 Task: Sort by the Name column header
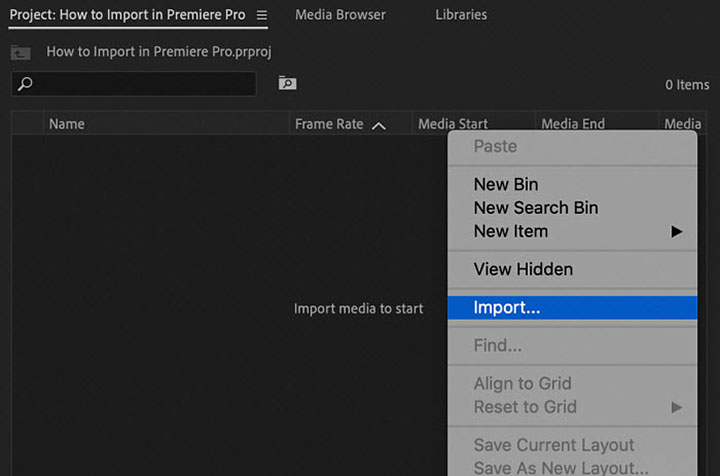(67, 124)
